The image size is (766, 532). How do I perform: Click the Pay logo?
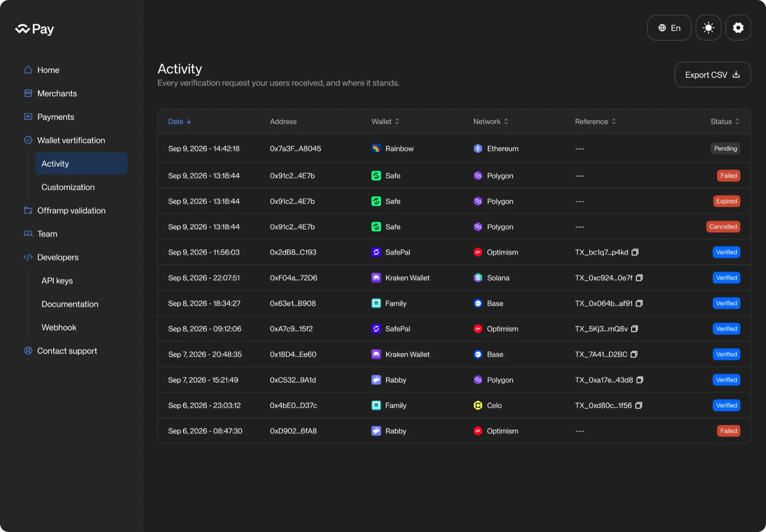34,29
